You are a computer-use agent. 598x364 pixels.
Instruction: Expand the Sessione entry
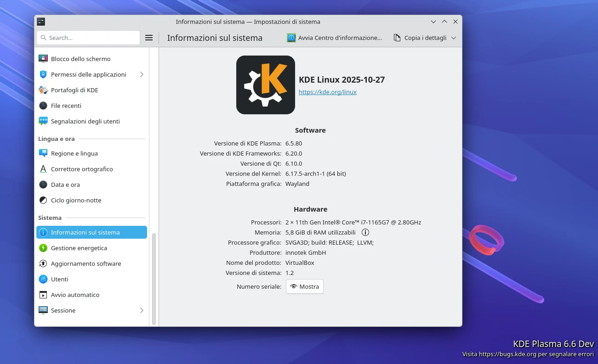pos(142,310)
